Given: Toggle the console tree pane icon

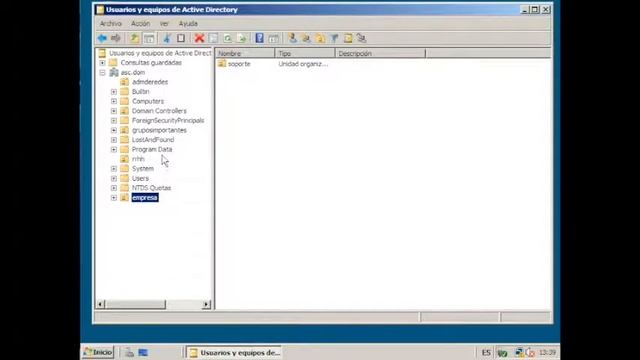Looking at the screenshot, I should point(149,39).
